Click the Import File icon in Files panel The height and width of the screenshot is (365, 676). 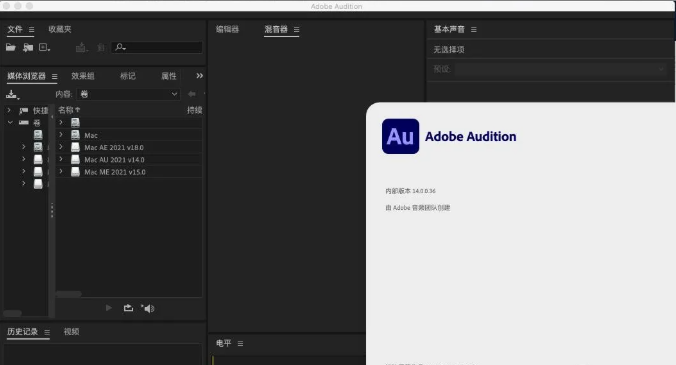tap(28, 47)
